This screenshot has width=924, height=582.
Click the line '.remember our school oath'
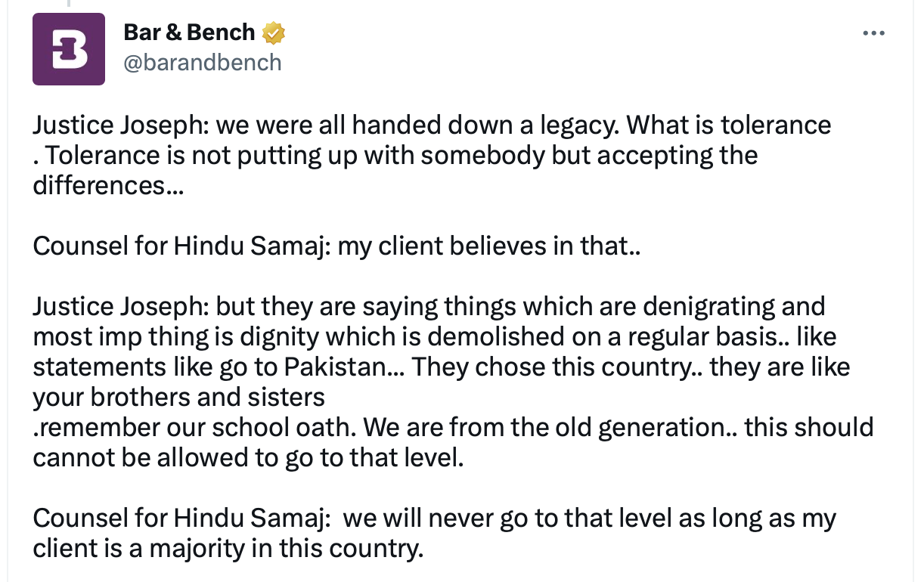453,427
